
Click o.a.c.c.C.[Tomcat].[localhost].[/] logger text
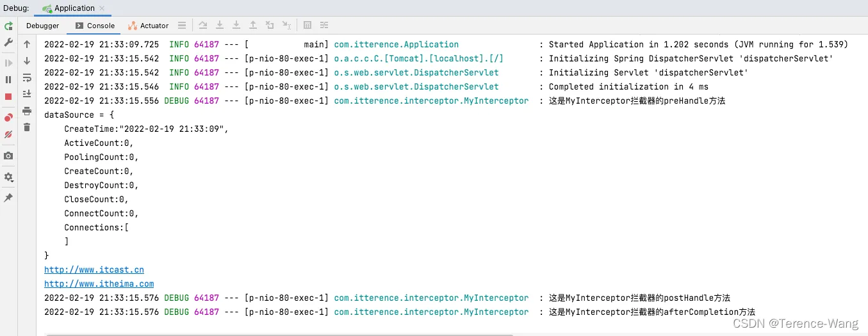click(419, 59)
